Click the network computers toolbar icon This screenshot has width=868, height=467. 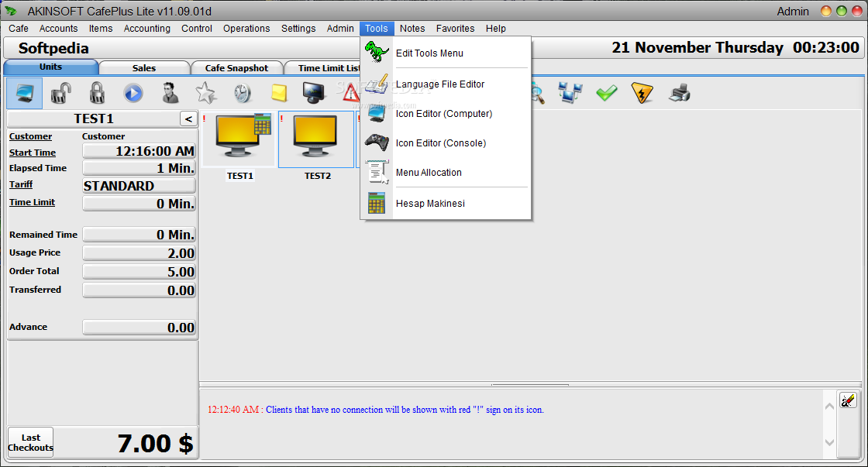[570, 93]
